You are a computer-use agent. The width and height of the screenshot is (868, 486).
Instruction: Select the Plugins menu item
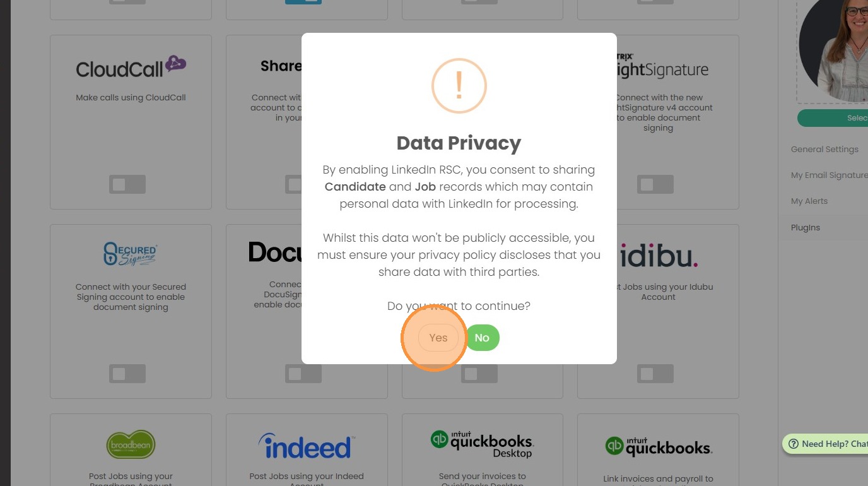pyautogui.click(x=806, y=228)
